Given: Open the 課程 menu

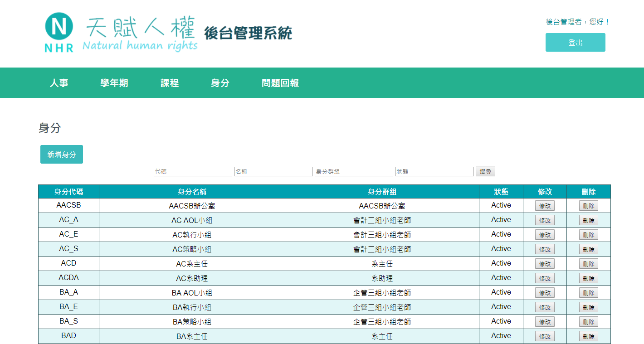Looking at the screenshot, I should 170,83.
